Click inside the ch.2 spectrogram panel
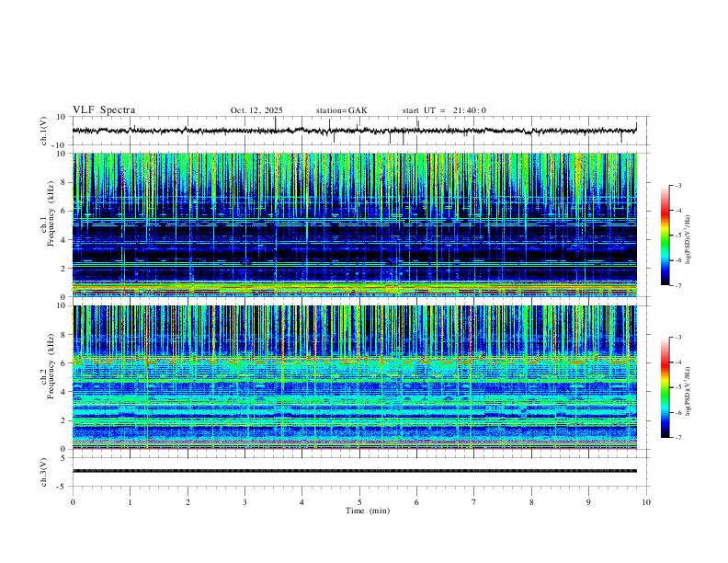 pyautogui.click(x=355, y=377)
